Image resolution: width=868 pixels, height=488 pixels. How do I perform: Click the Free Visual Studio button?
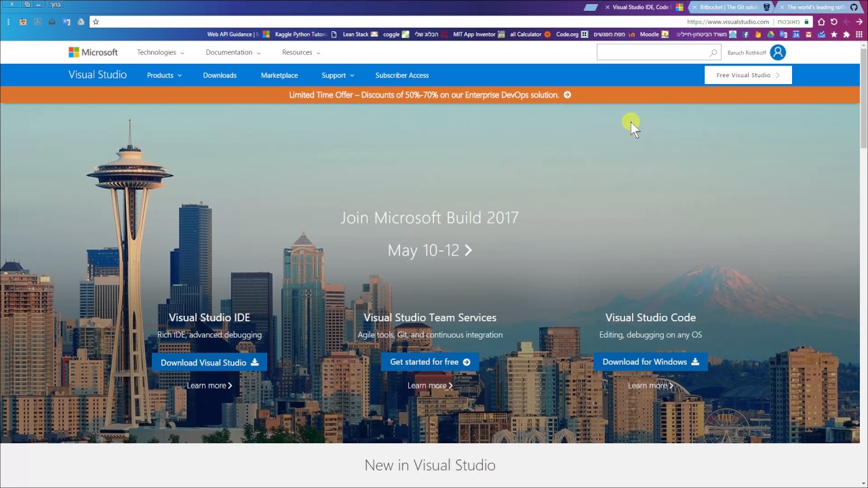[748, 75]
